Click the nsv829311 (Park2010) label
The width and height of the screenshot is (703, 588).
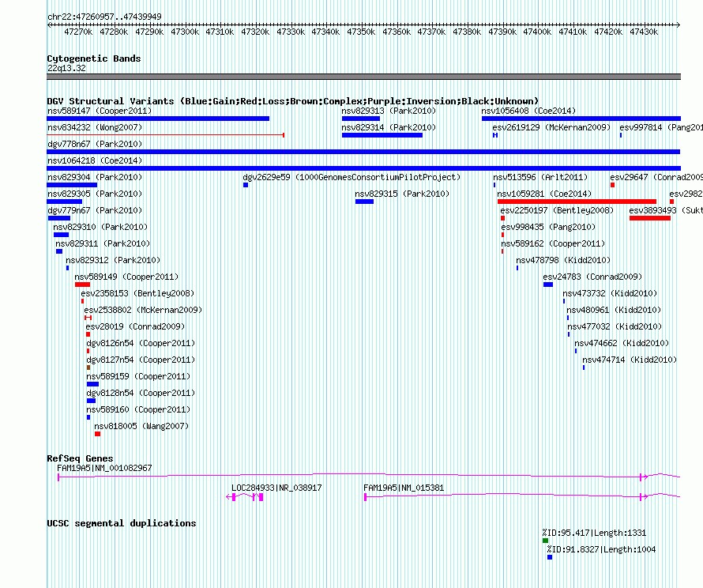[103, 243]
